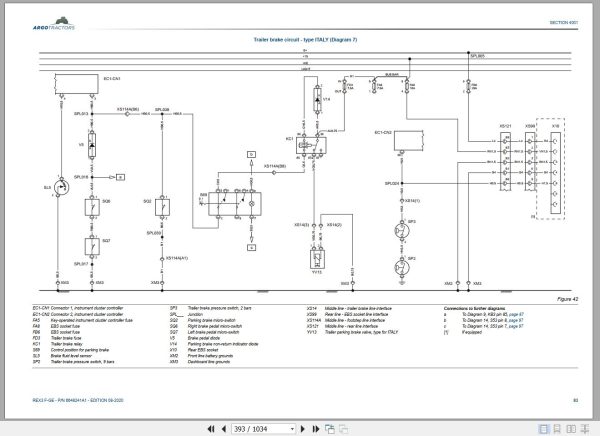600x436 pixels.
Task: Click 'Dashboard line grounds' legend entry
Action: [x=209, y=362]
